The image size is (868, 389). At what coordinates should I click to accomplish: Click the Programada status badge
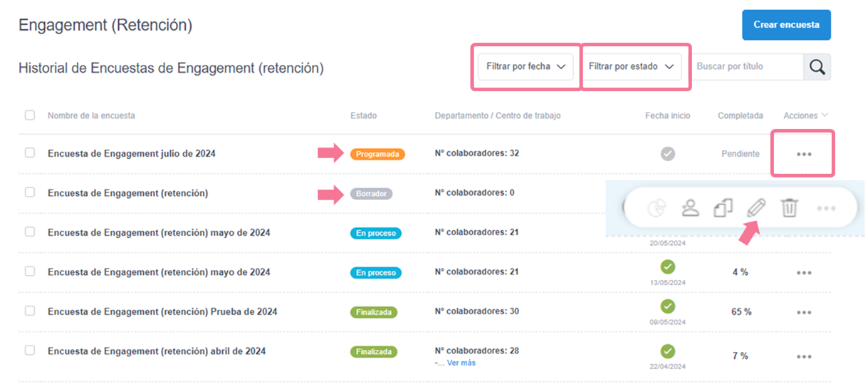pos(377,154)
